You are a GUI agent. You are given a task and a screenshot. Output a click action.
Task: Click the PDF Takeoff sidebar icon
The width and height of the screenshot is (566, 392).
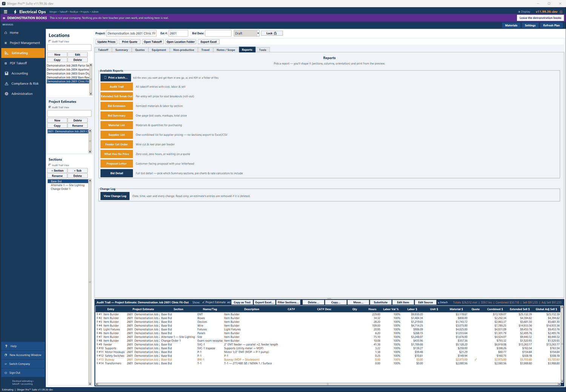(x=6, y=63)
